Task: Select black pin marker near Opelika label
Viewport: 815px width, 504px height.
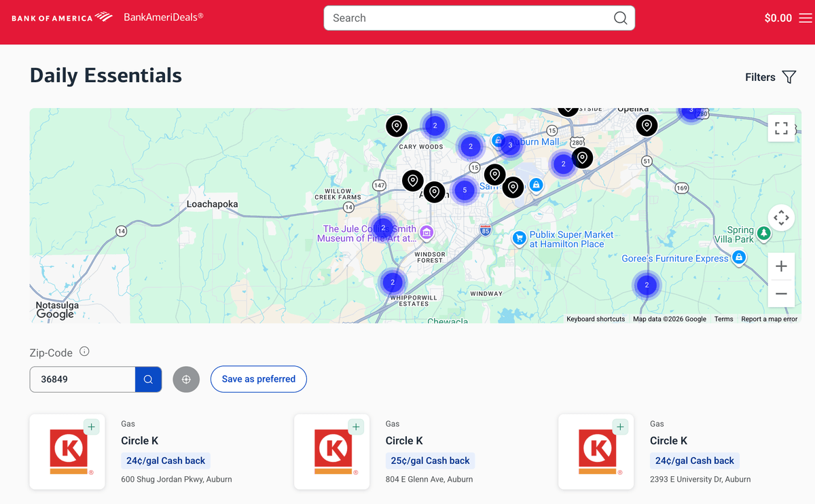Action: point(647,126)
